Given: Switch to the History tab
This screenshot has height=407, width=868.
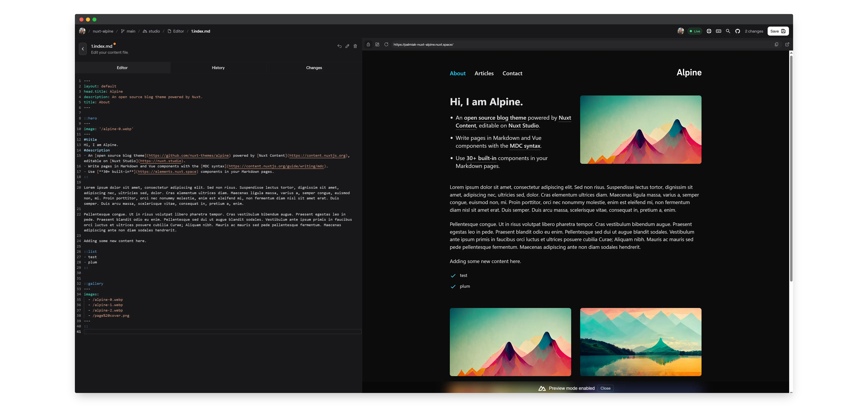Looking at the screenshot, I should (218, 68).
